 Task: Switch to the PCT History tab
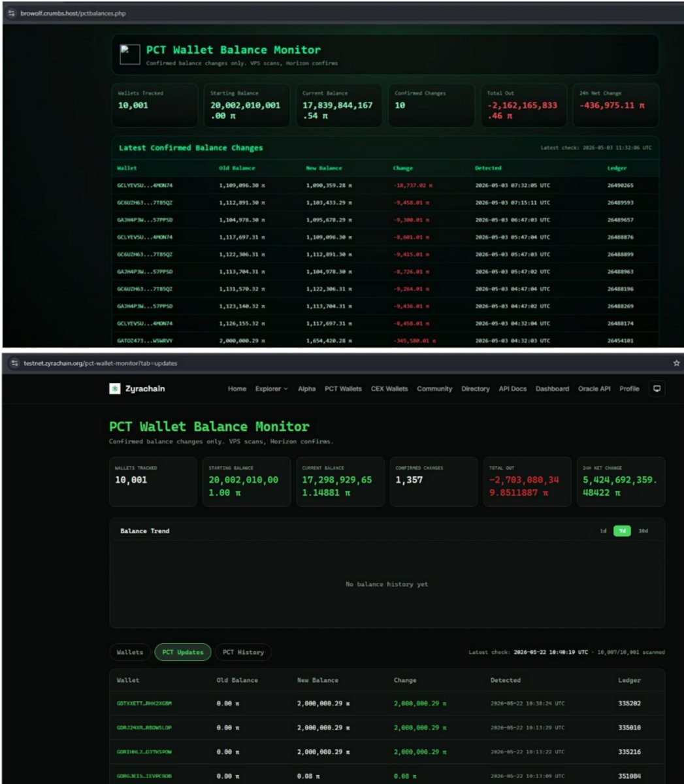pos(243,652)
